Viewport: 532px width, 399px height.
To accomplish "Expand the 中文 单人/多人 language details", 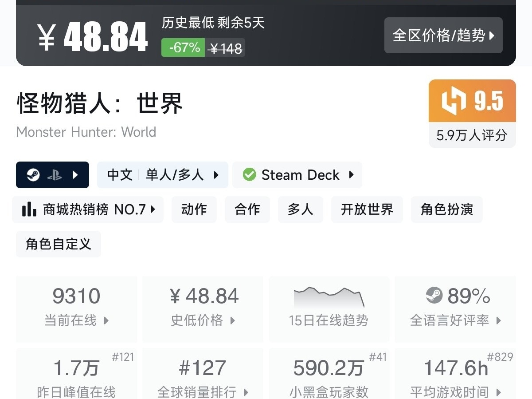I will [x=163, y=175].
